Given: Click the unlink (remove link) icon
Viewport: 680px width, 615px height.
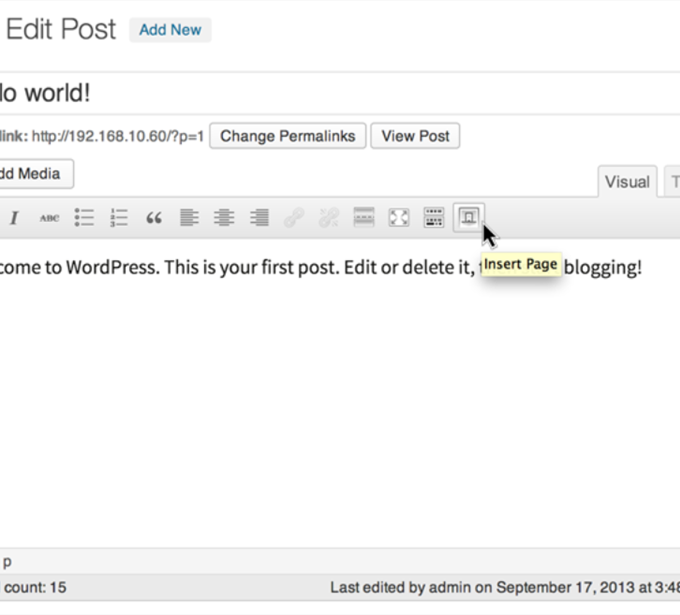Looking at the screenshot, I should (329, 218).
